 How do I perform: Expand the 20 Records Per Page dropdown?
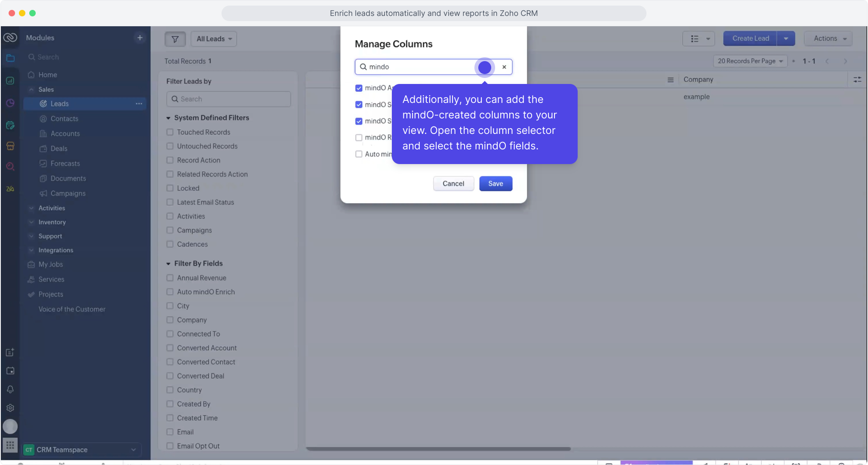coord(750,61)
